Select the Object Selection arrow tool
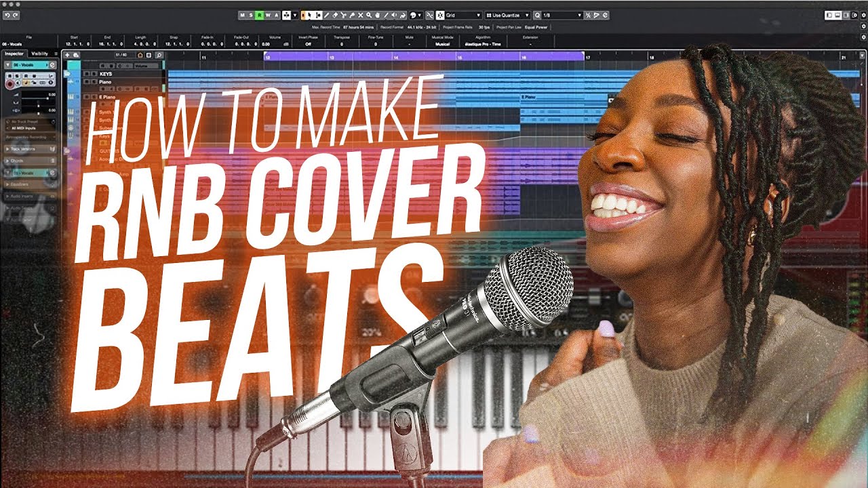The image size is (868, 488). tap(309, 15)
